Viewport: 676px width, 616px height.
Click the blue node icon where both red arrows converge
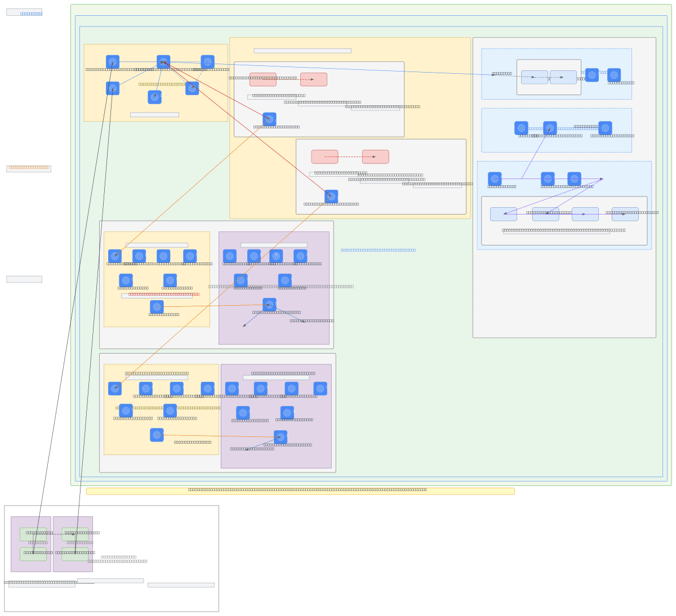[x=163, y=62]
